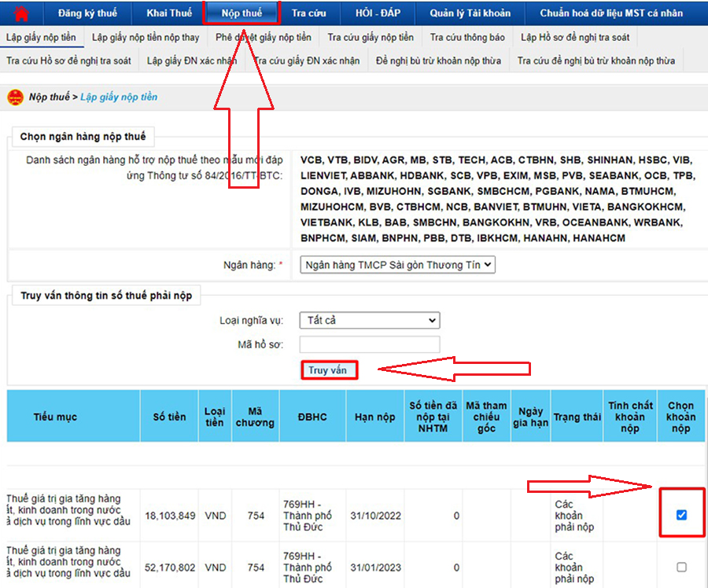Screen dimensions: 708x588
Task: Go to Đăng ký thuế menu
Action: pos(87,13)
